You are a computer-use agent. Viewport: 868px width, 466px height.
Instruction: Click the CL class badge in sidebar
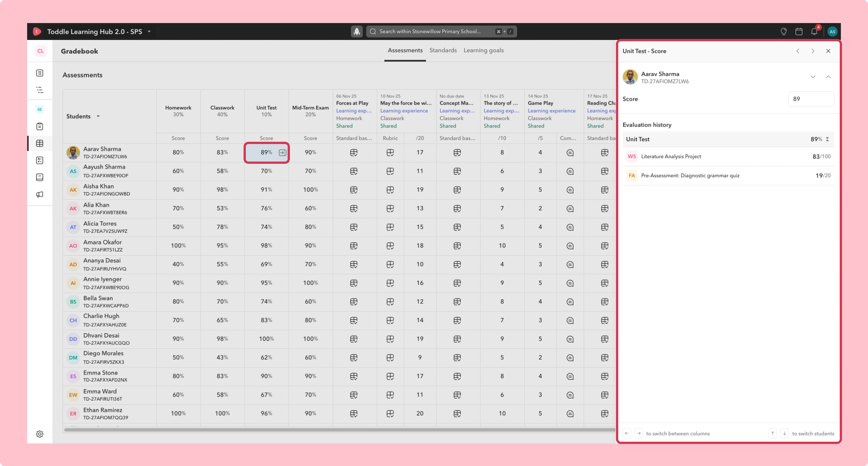[x=40, y=51]
